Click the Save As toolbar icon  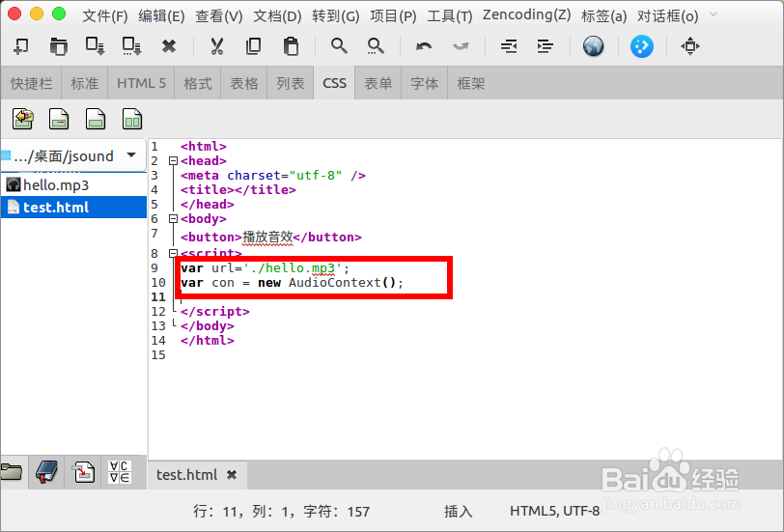click(132, 46)
